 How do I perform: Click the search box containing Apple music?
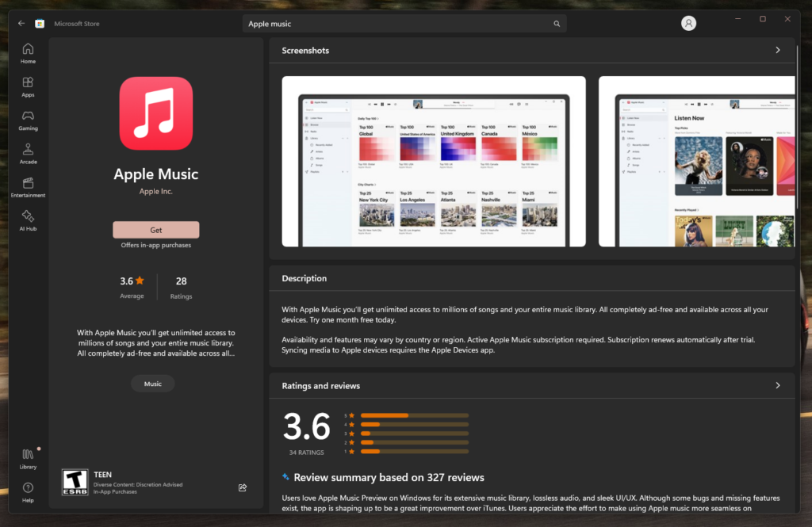(396, 24)
